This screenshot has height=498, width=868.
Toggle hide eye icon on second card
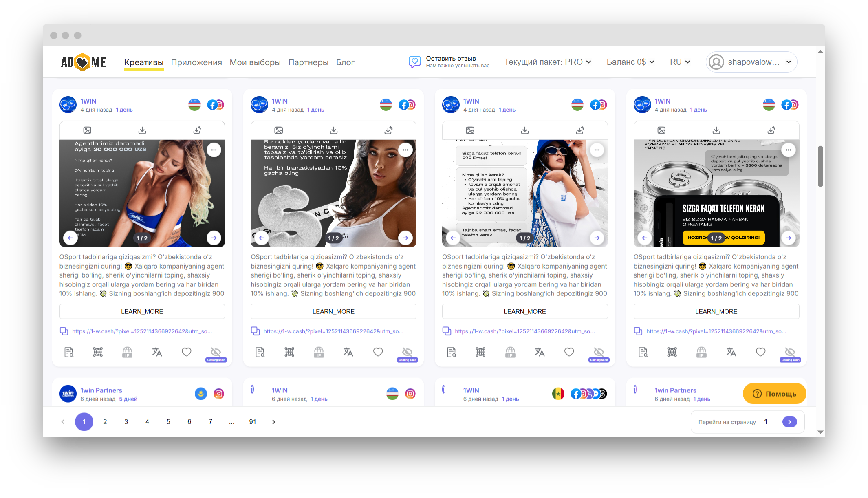coord(407,352)
